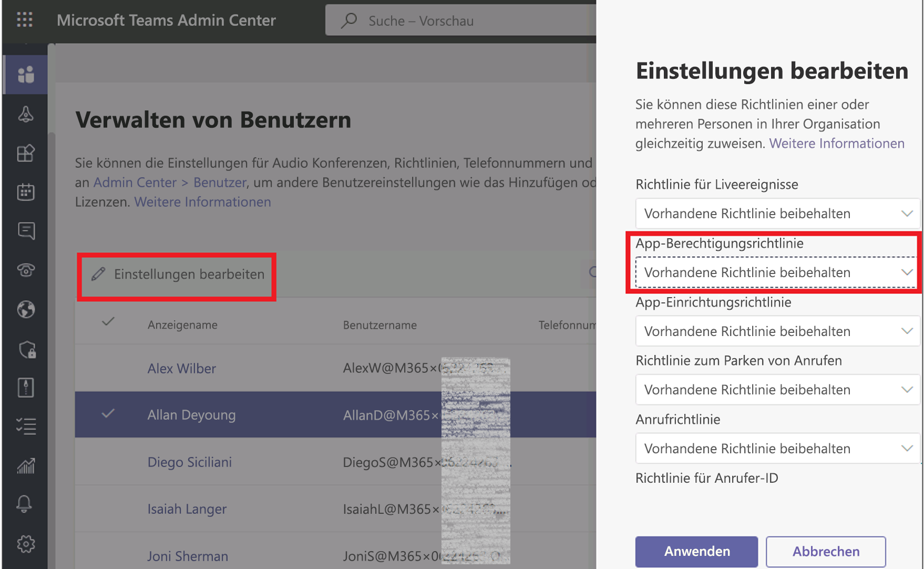Click the search magnifier icon
The height and width of the screenshot is (569, 924).
[x=349, y=21]
